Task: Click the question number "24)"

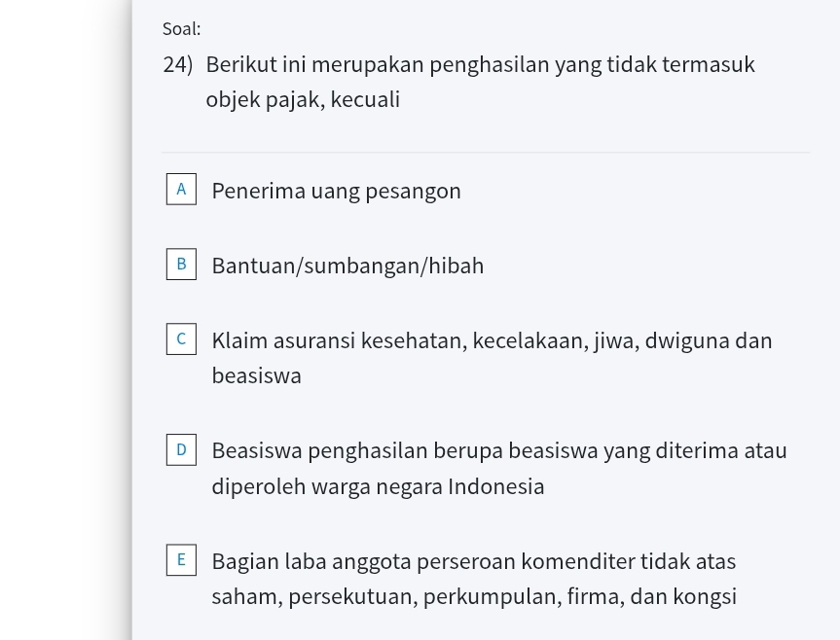Action: 178,65
